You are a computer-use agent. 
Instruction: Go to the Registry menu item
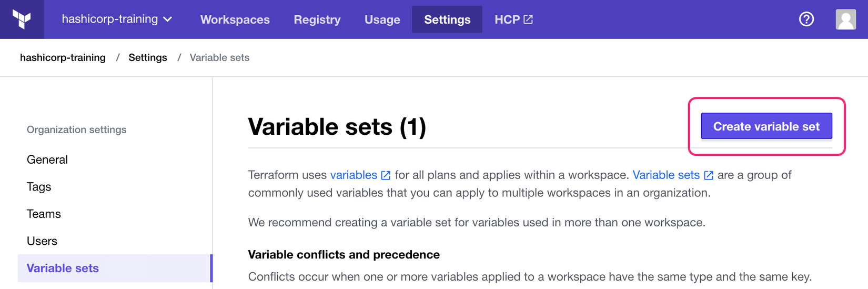point(317,19)
